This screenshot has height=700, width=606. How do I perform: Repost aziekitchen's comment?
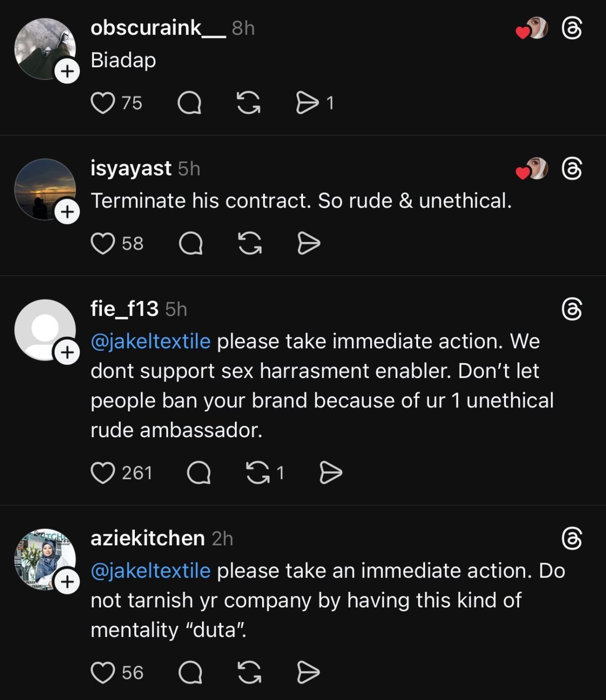pyautogui.click(x=249, y=673)
